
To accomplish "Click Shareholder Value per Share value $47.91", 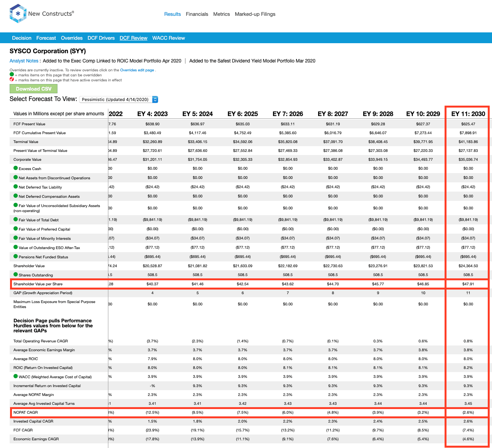I will coord(468,284).
